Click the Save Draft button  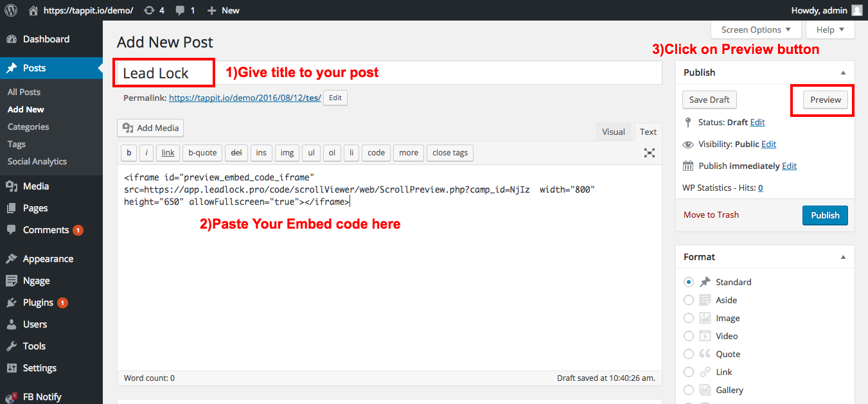[x=709, y=100]
